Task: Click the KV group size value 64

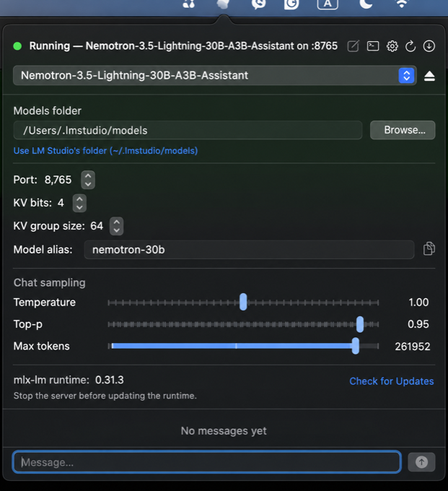Action: point(97,226)
